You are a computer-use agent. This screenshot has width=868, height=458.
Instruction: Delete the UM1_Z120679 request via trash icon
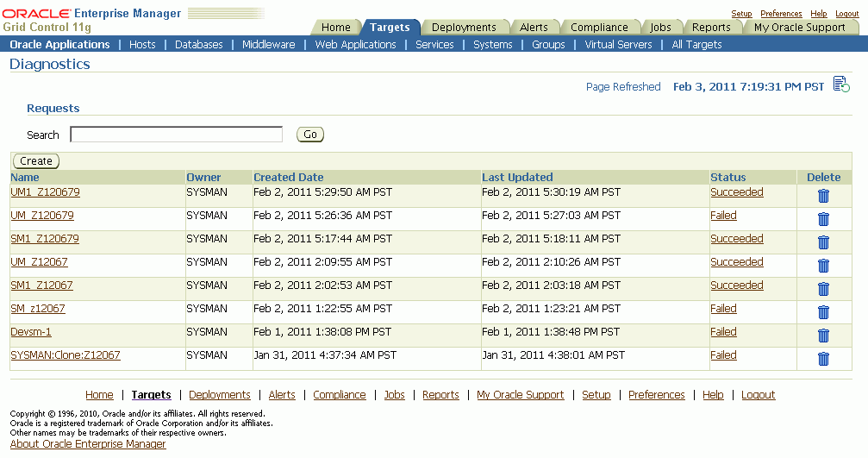824,196
